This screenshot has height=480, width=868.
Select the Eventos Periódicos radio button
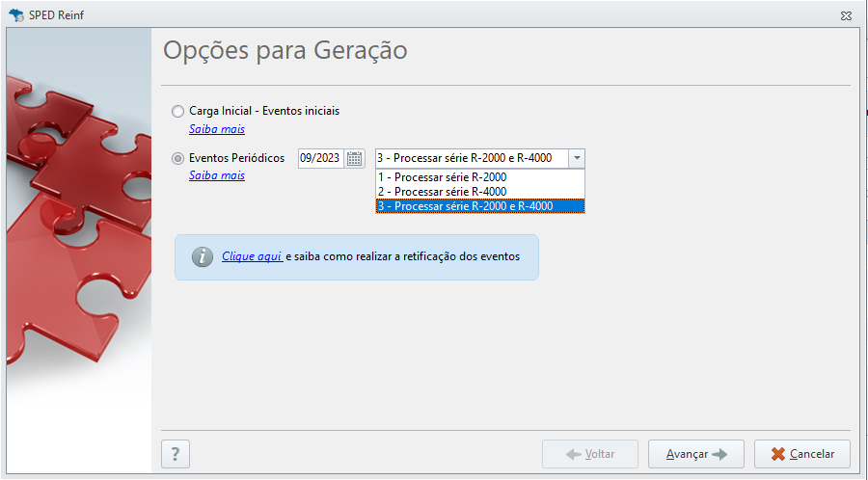pyautogui.click(x=177, y=159)
